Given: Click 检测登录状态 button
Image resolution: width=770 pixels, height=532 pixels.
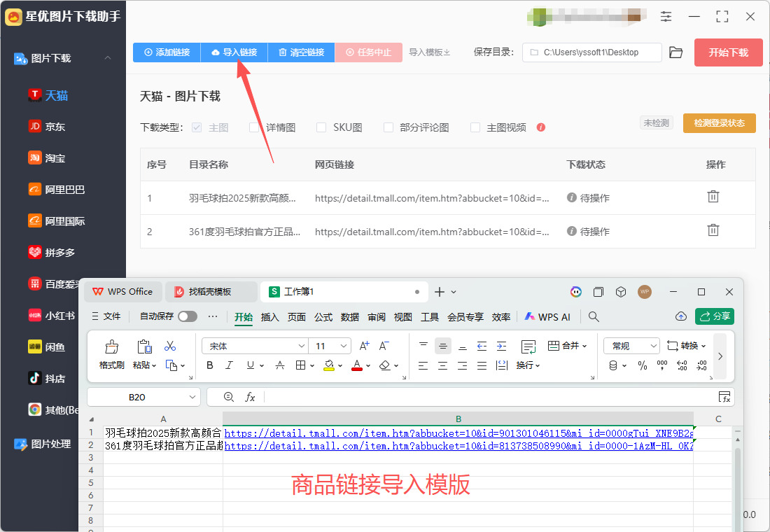Looking at the screenshot, I should pyautogui.click(x=719, y=123).
